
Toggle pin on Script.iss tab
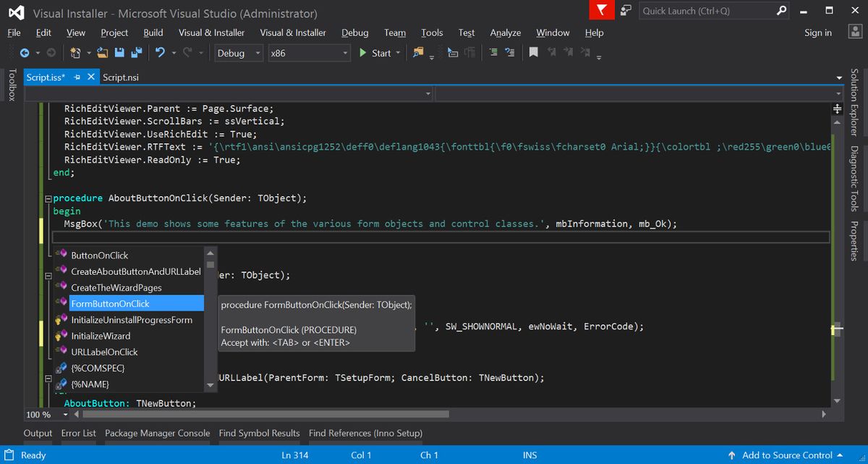point(77,77)
